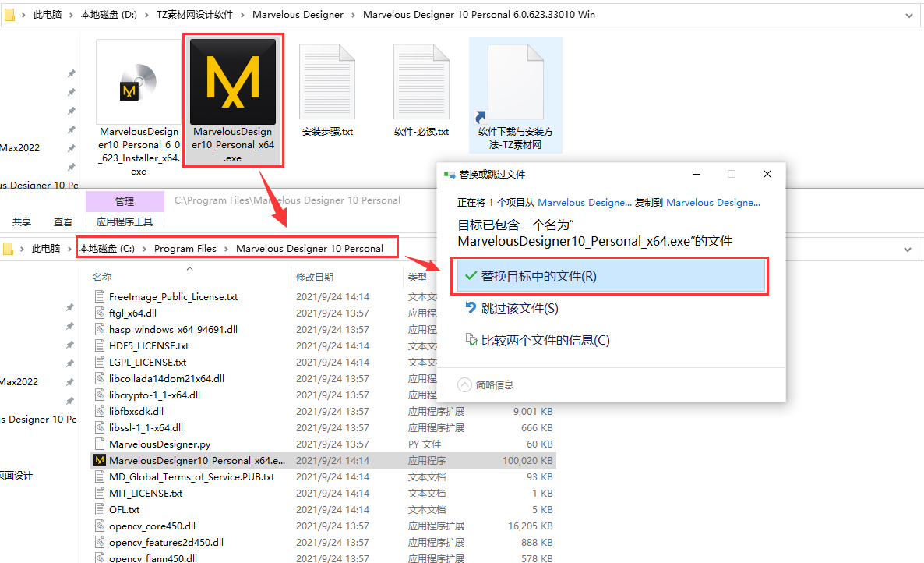Choose 替换目标中的文件(R) option
Screen dimensions: 924x563
[x=609, y=276]
